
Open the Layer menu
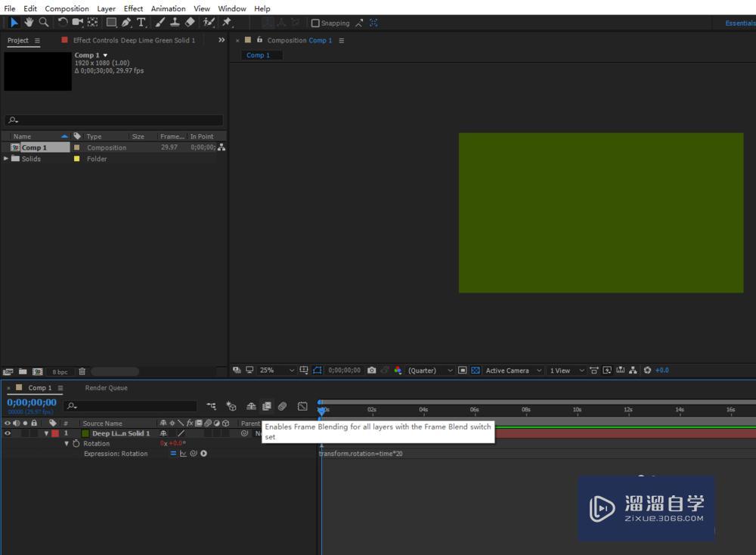106,8
